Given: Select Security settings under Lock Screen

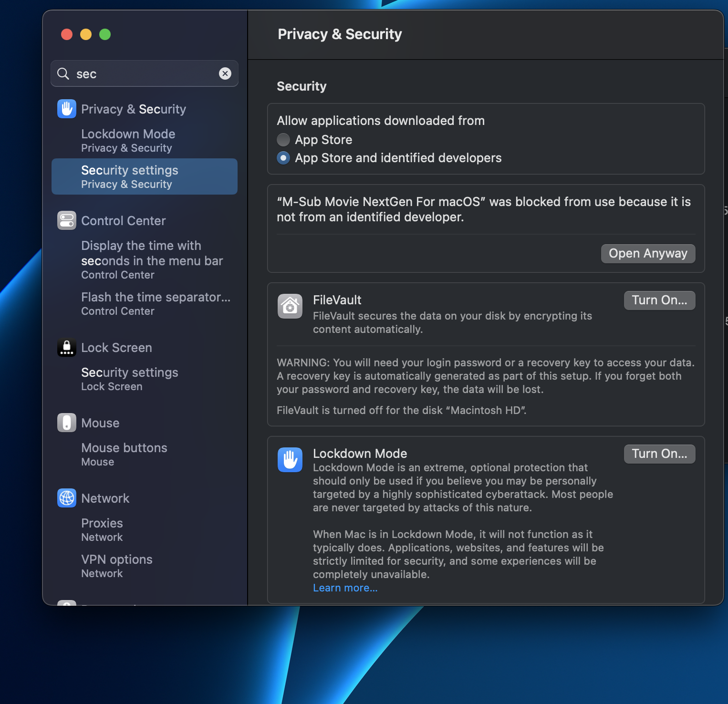Looking at the screenshot, I should (x=130, y=379).
